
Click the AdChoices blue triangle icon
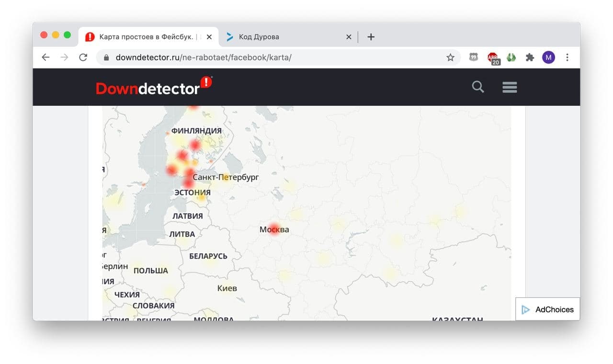click(x=525, y=309)
